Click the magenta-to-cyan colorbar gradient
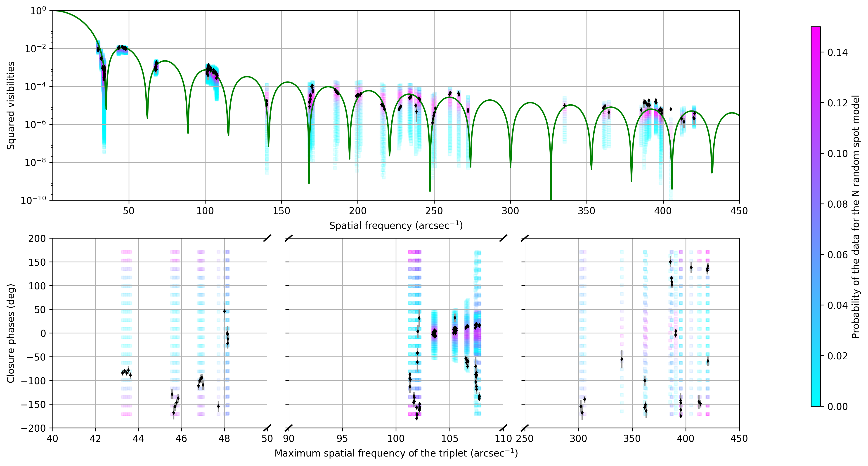This screenshot has height=466, width=868. 816,216
